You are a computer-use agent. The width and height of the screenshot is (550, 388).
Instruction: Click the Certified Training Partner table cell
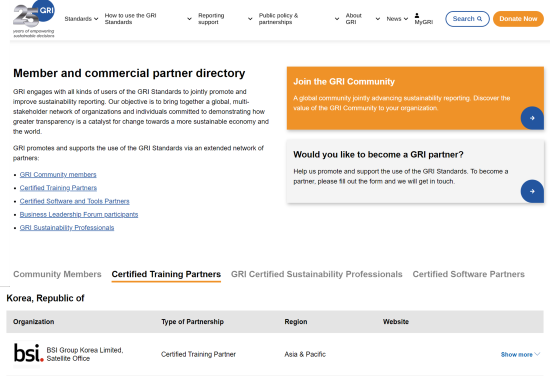click(198, 354)
